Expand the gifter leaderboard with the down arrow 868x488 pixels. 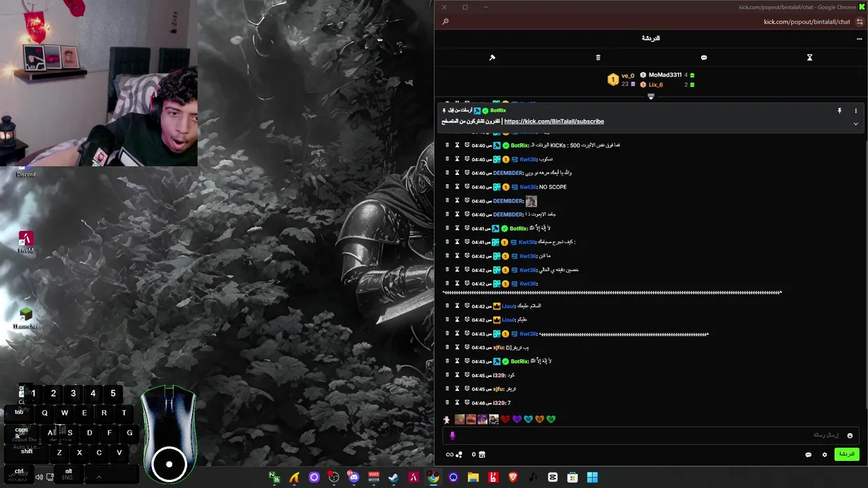651,97
